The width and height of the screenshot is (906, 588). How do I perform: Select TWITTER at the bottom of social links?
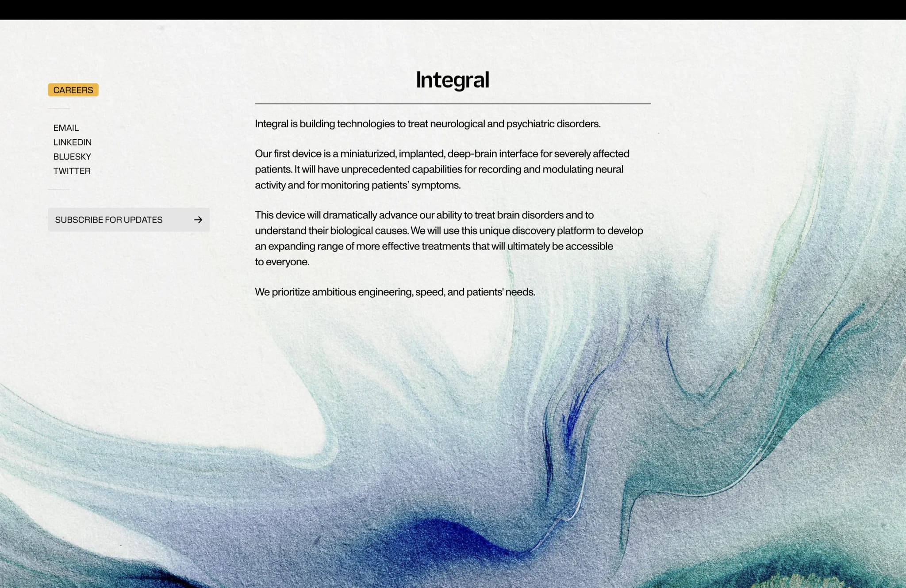point(71,171)
